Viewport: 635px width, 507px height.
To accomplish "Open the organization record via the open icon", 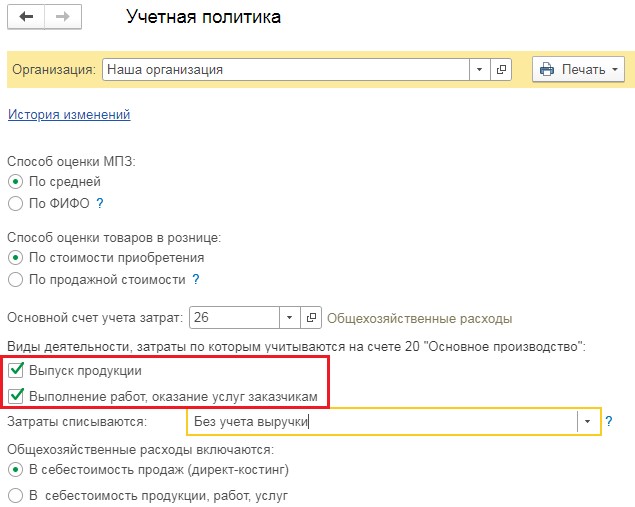I will tap(501, 69).
